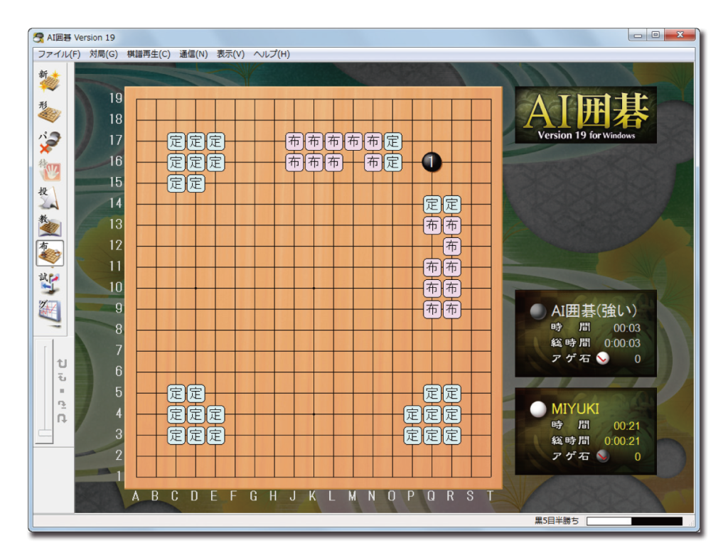Viewport: 728px width, 560px height.
Task: Click the AI囲碁 Version 19 logo banner
Action: point(586,114)
